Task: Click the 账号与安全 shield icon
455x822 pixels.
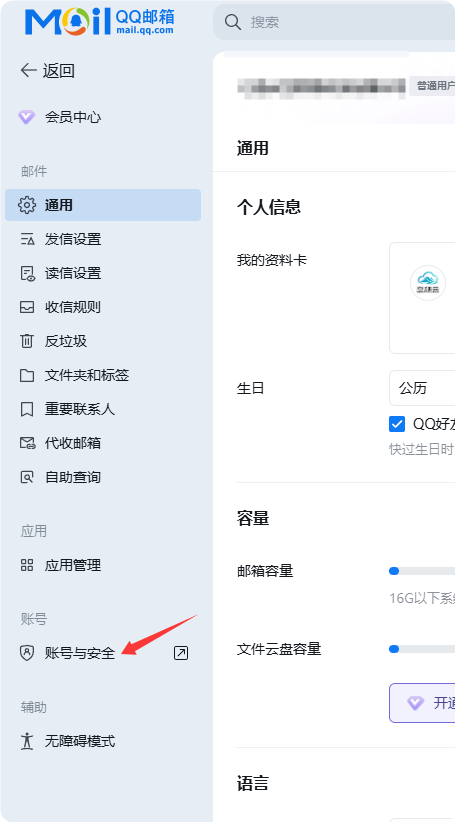Action: click(x=27, y=653)
